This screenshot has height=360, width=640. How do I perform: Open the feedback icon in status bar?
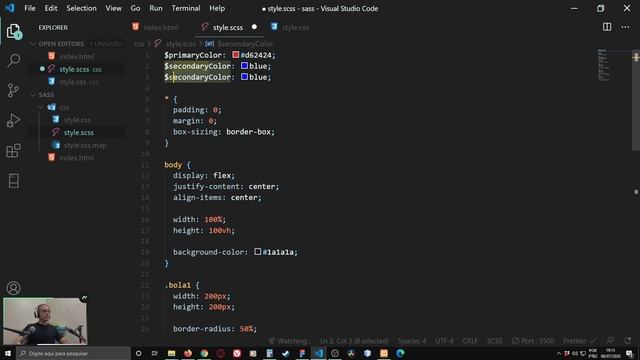pos(611,340)
